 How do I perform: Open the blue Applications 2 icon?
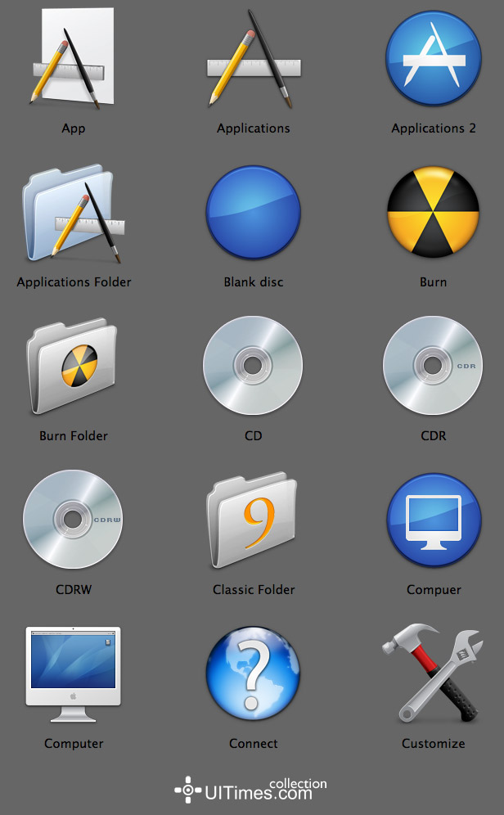click(434, 58)
